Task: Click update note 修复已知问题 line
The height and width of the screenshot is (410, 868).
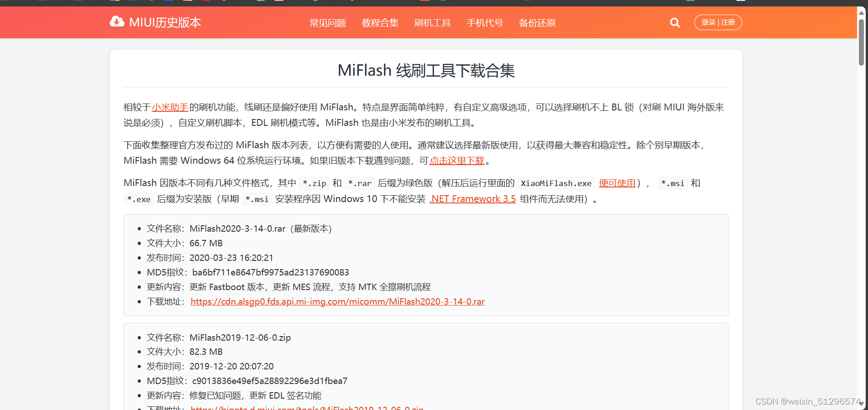Action: coord(234,395)
